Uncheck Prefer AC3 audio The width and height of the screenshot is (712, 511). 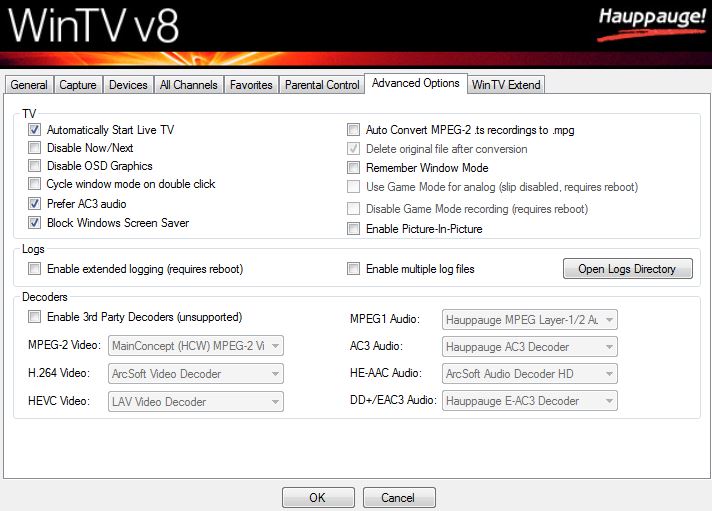pyautogui.click(x=35, y=203)
